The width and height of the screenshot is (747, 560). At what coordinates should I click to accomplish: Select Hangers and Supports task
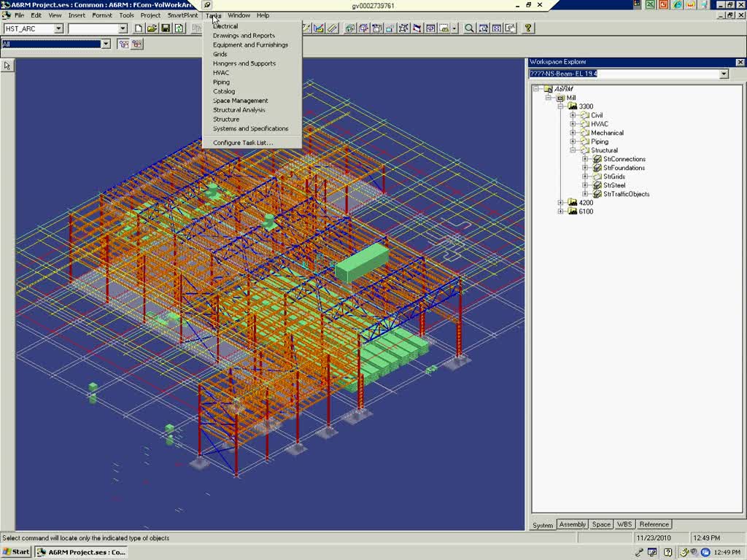click(x=244, y=63)
